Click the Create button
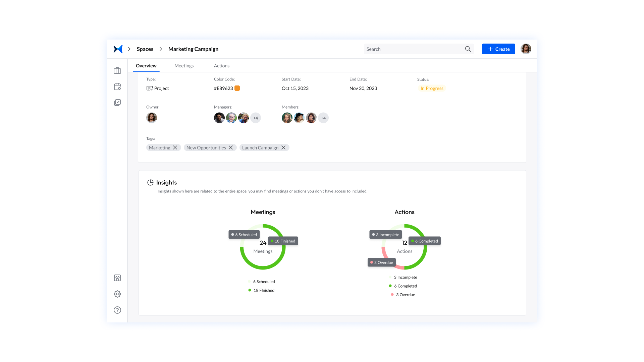This screenshot has width=644, height=362. [x=498, y=49]
